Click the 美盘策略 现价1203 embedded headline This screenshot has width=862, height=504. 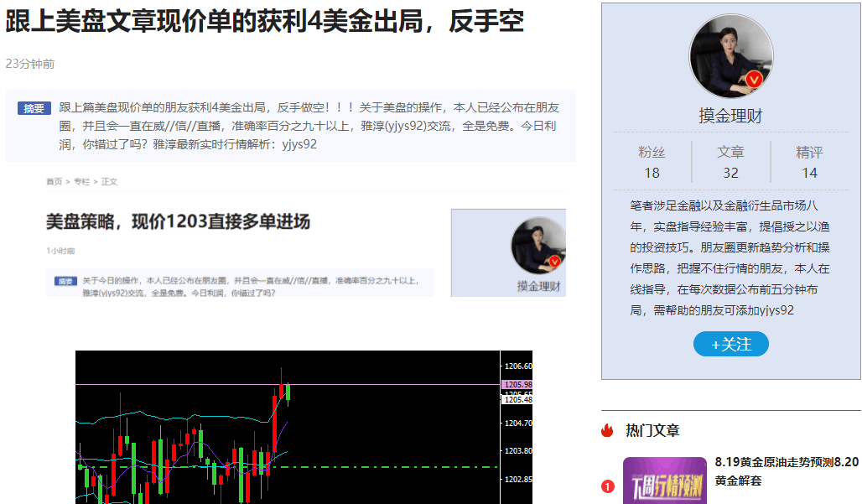tap(178, 222)
